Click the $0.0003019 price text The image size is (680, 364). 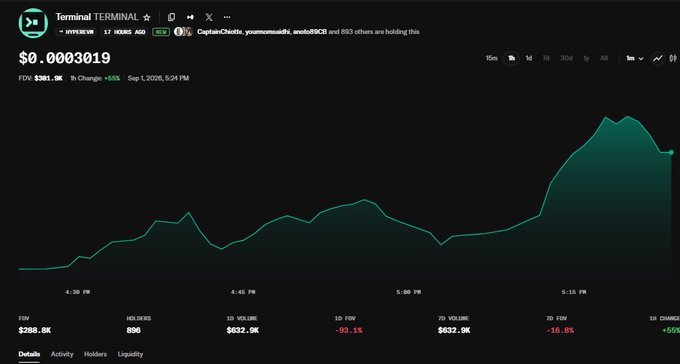(x=65, y=58)
